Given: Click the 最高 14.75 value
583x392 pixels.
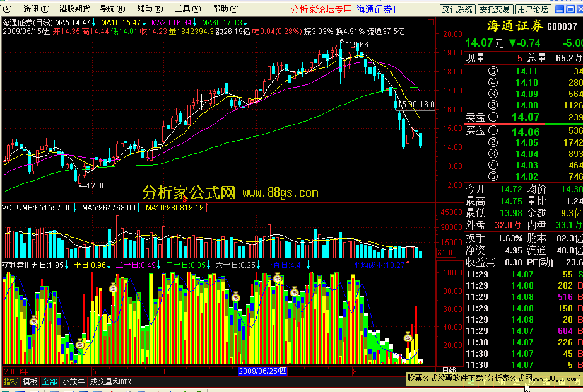Looking at the screenshot, I should (x=511, y=201).
